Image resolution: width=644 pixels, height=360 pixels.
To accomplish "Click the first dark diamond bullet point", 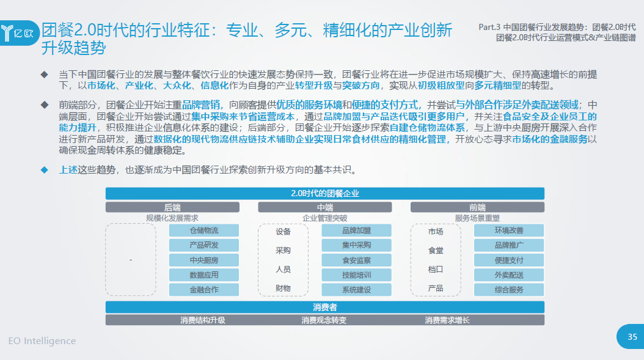I will [44, 75].
